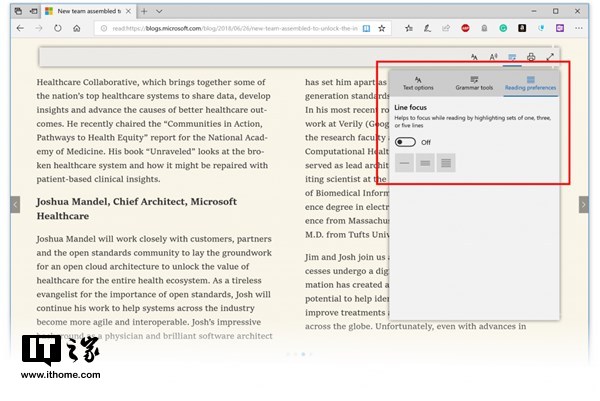Toggle the Learning tools panel icon
600x401 pixels.
point(512,57)
